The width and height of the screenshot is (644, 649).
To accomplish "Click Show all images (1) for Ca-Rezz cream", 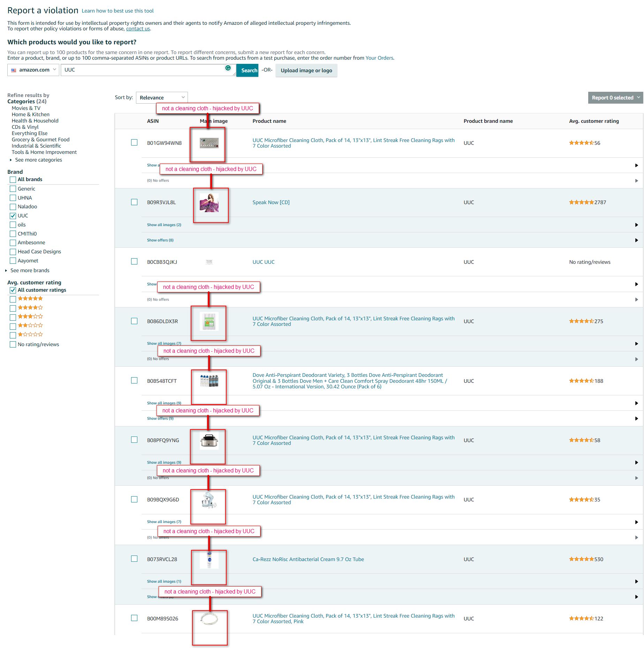I will coord(164,582).
